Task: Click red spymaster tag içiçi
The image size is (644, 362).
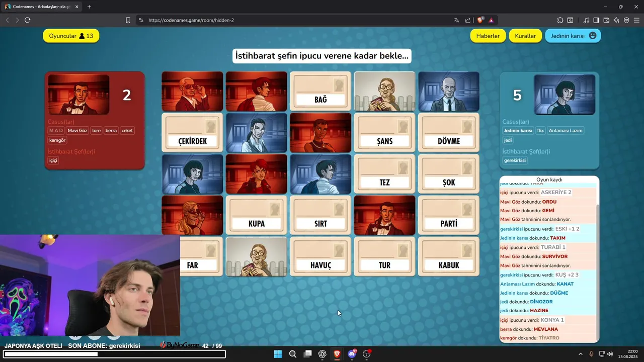Action: (x=53, y=160)
